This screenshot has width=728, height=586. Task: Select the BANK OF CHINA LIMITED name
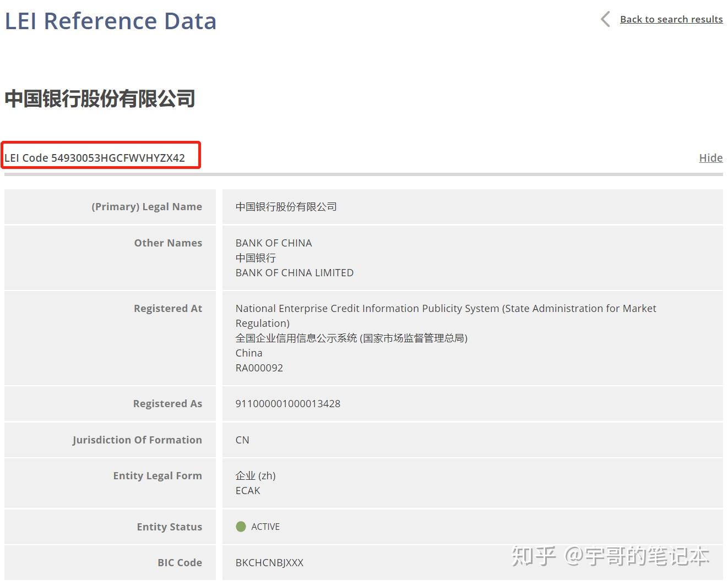(294, 273)
